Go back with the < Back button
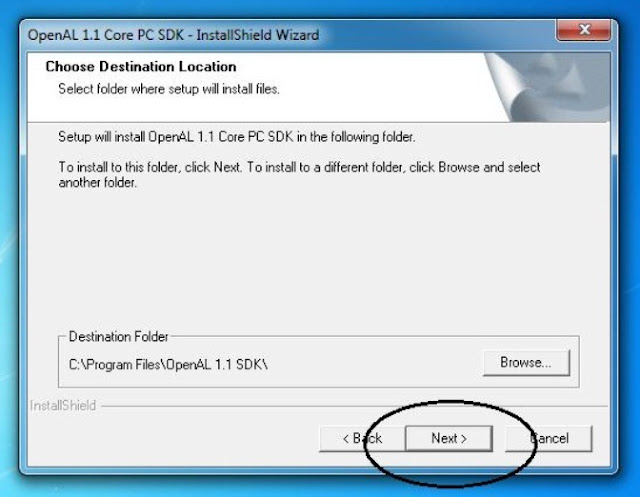Viewport: 640px width, 497px height. (x=362, y=439)
